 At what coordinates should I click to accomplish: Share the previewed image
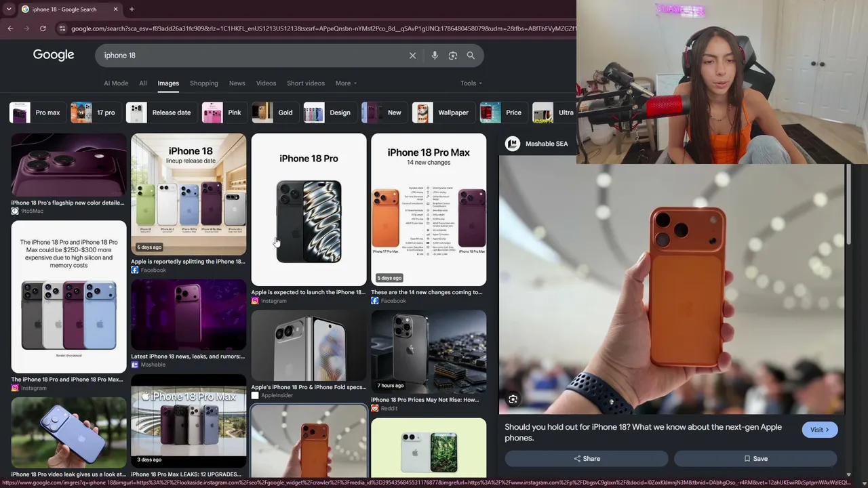coord(587,459)
